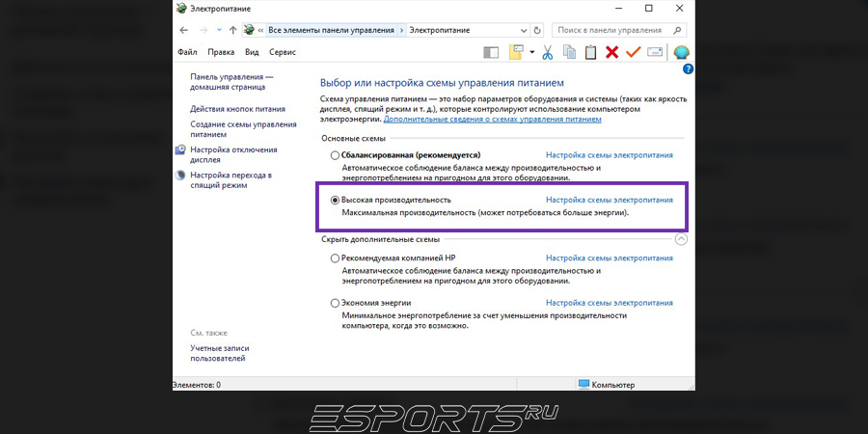The width and height of the screenshot is (868, 434).
Task: Click the folder options toolbar icon
Action: point(516,52)
